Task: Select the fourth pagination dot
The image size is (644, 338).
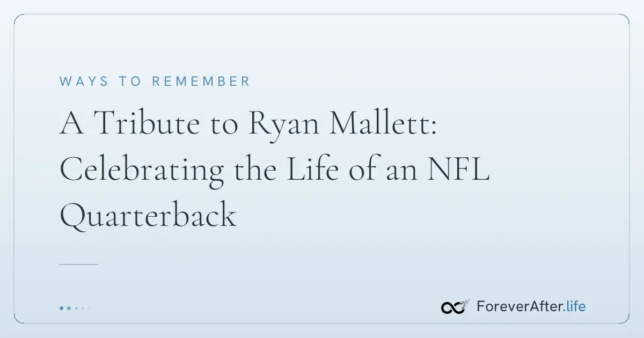Action: point(83,308)
